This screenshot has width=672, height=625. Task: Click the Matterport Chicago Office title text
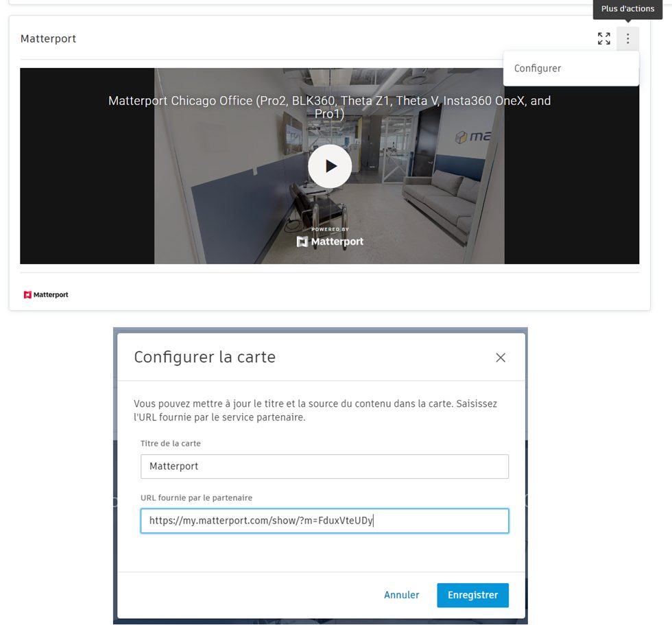pos(330,107)
